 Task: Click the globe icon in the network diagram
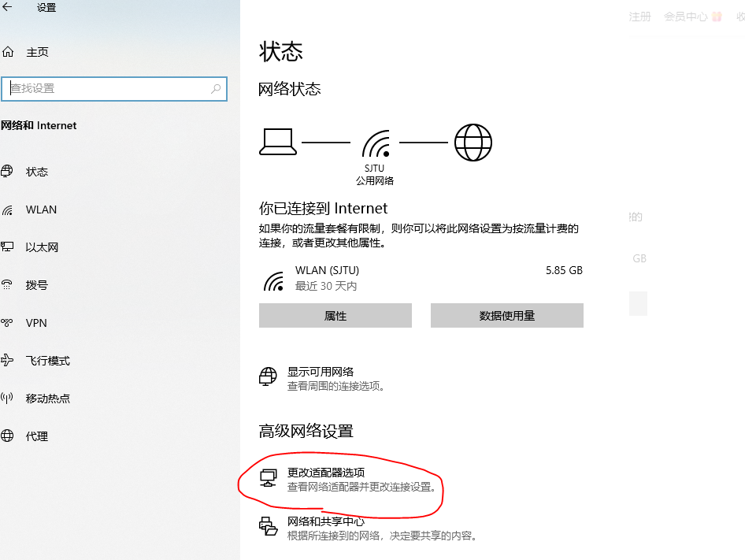tap(473, 143)
